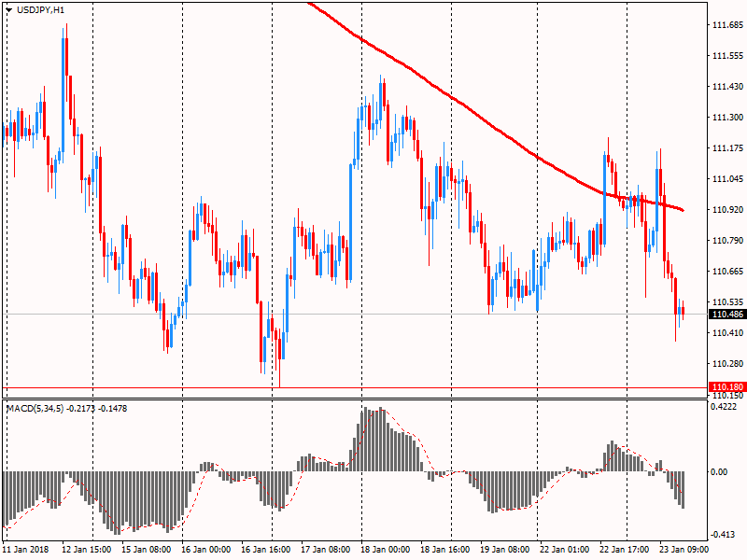This screenshot has height=560, width=747.
Task: Click the 18 Jan 00:00 time label
Action: (x=385, y=549)
